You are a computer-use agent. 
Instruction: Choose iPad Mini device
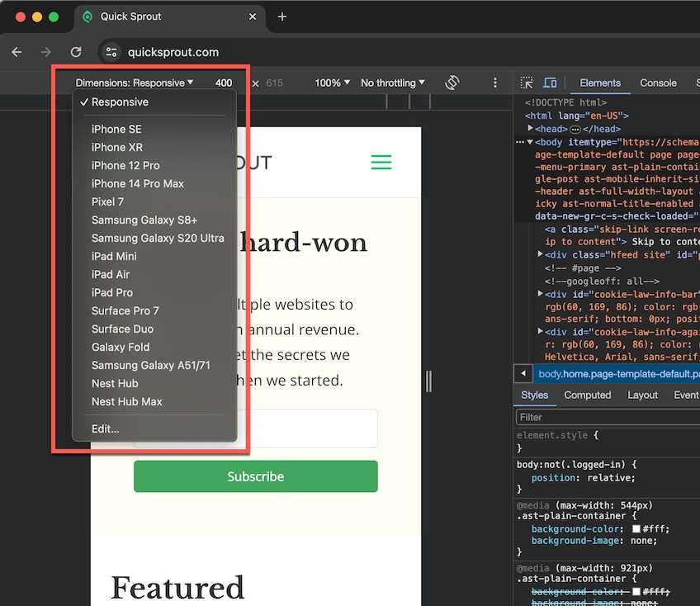pos(154,256)
